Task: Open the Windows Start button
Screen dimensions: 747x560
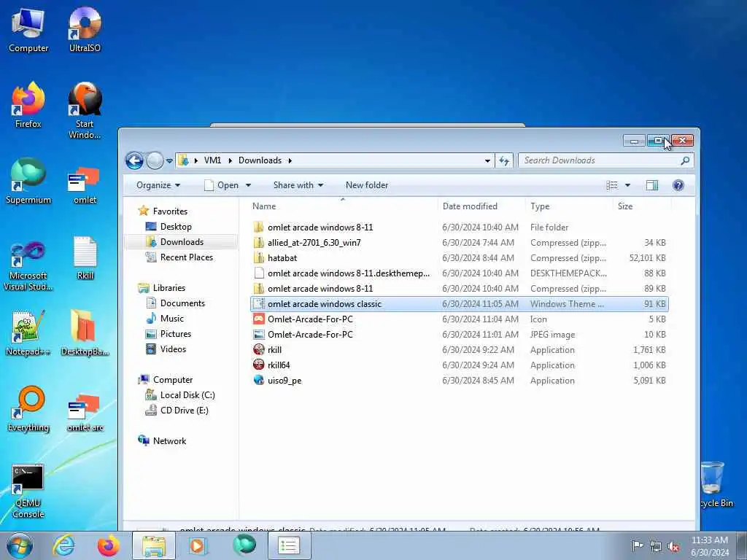Action: coord(20,545)
